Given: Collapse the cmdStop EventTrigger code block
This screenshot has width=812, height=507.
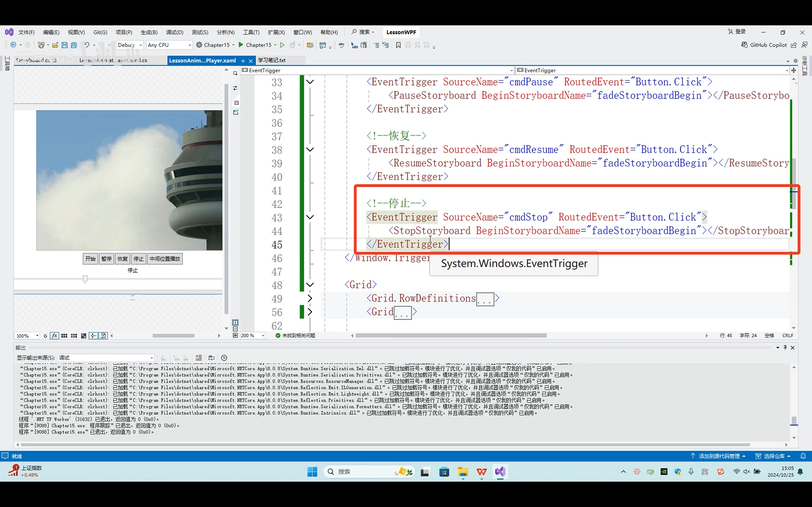Looking at the screenshot, I should [310, 217].
